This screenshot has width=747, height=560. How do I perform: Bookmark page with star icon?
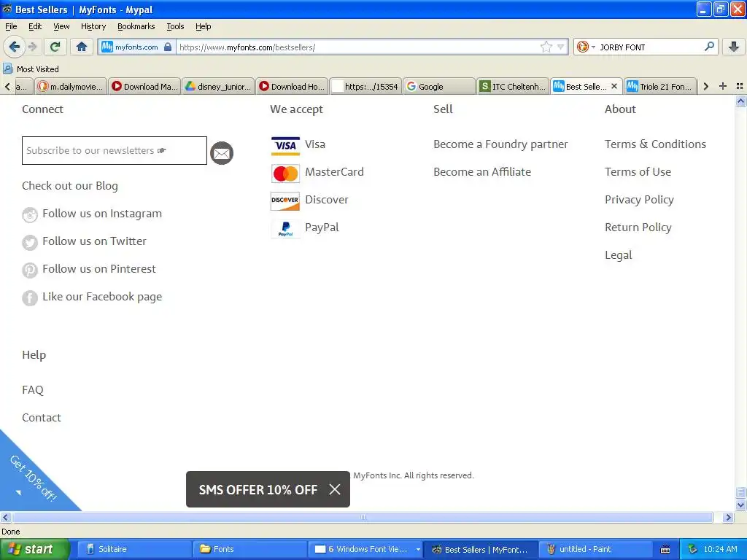click(546, 47)
